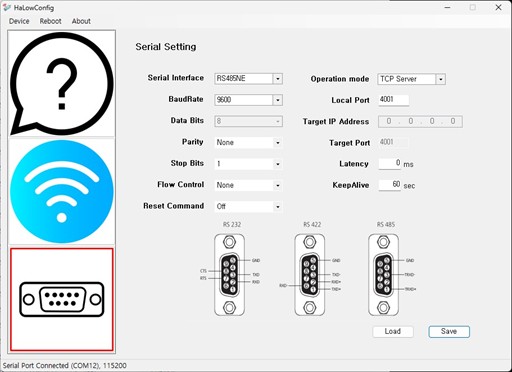Open the Stop Bits dropdown
The height and width of the screenshot is (372, 512).
pos(248,164)
